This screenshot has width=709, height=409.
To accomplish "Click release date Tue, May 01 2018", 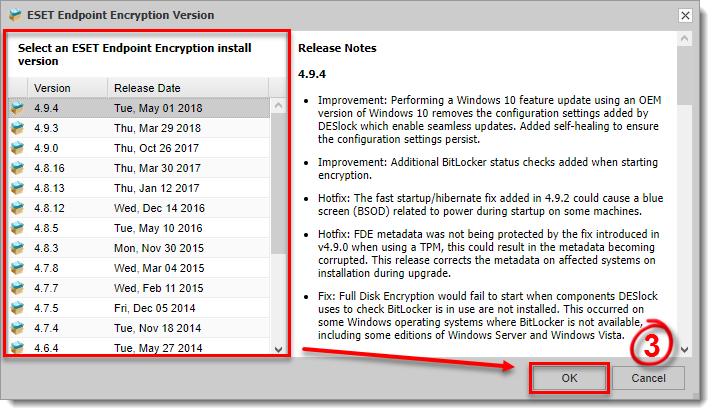I will click(158, 108).
